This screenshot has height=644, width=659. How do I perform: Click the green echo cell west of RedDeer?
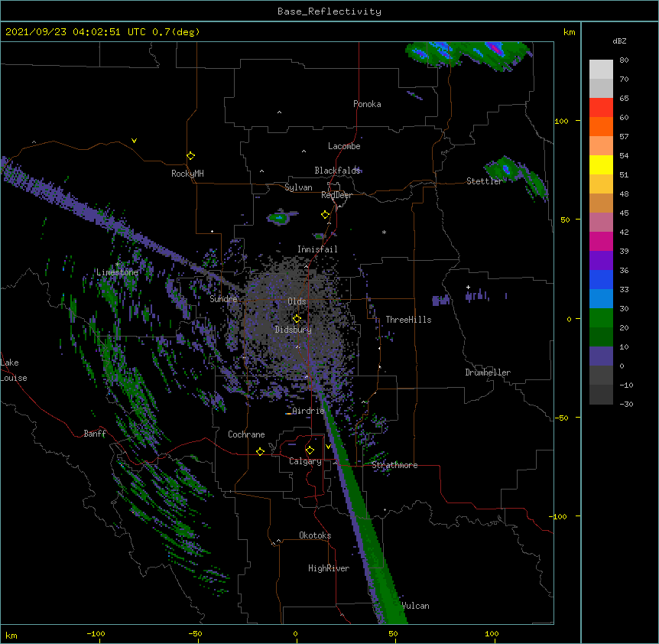pos(281,217)
